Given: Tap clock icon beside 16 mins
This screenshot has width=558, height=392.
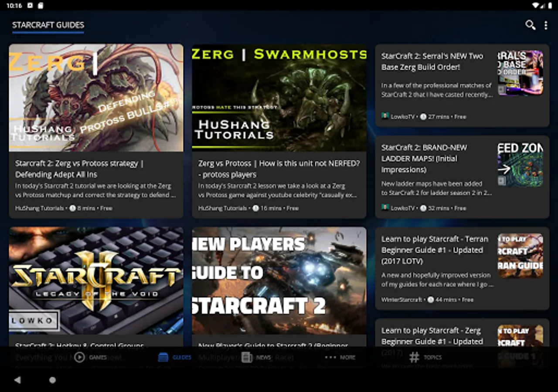Looking at the screenshot, I should click(x=255, y=208).
